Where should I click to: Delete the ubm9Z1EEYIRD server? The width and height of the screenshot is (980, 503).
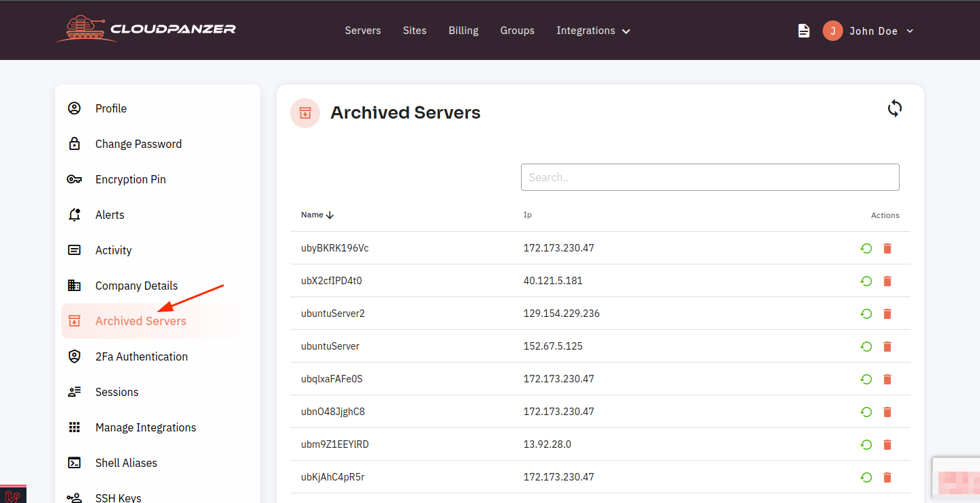887,444
